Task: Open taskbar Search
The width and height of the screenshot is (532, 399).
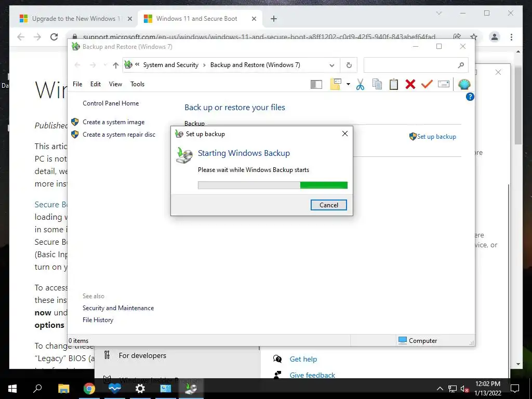Action: 37,389
